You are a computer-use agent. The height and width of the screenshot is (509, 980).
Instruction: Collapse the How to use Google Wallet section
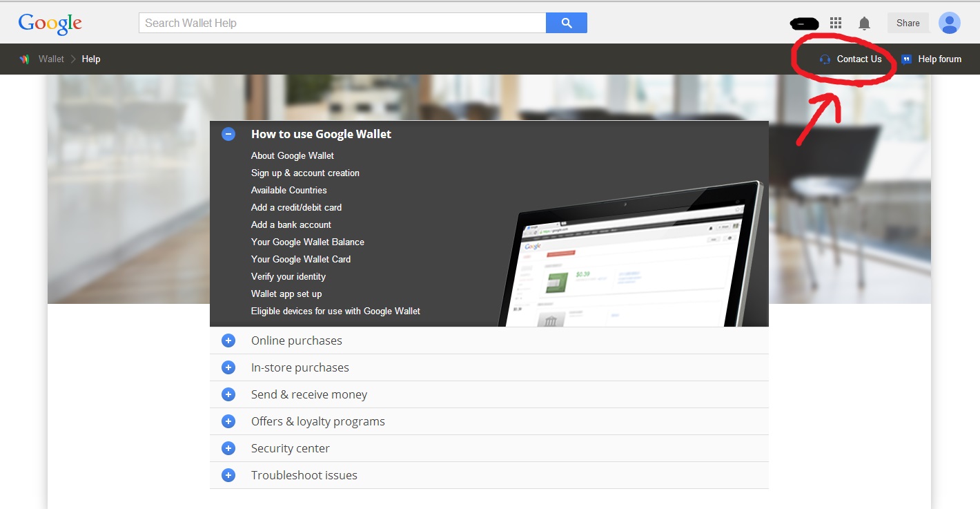228,134
